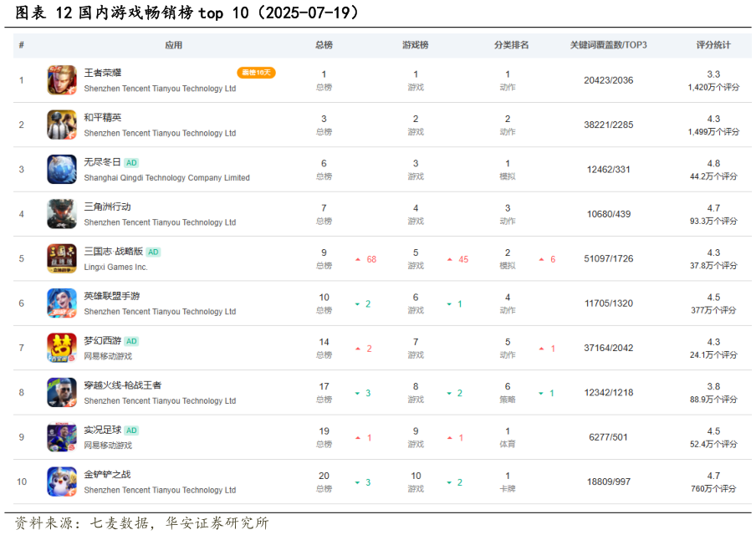
Task: Click the 关键词覆盖数/TOP3 header
Action: [x=608, y=45]
